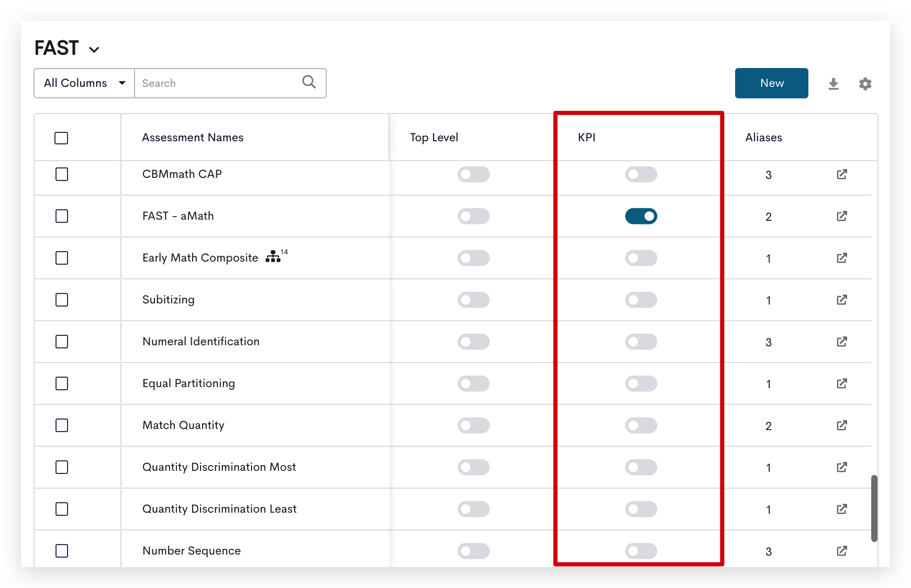The width and height of the screenshot is (911, 588).
Task: Check the CBMmath CAP row checkbox
Action: tap(62, 174)
